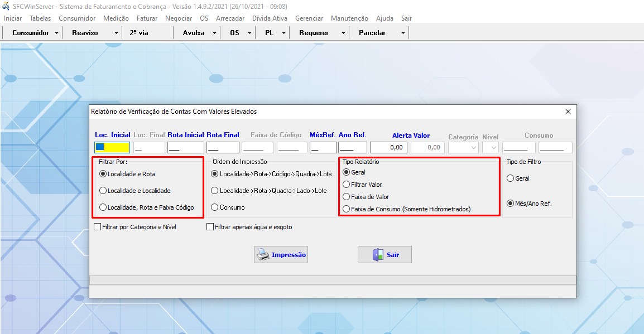
Task: Select Consumo print order radio button
Action: point(215,207)
